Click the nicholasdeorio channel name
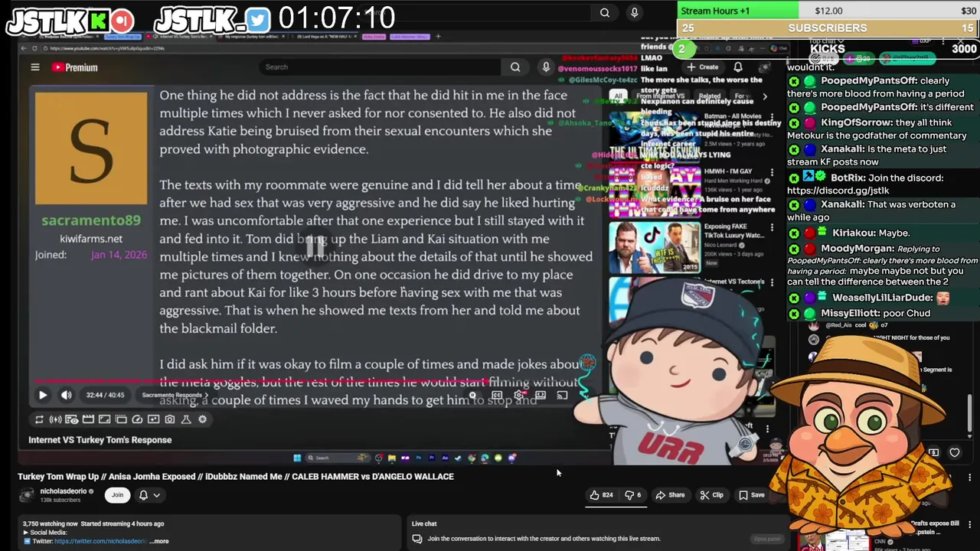This screenshot has width=980, height=551. click(64, 491)
